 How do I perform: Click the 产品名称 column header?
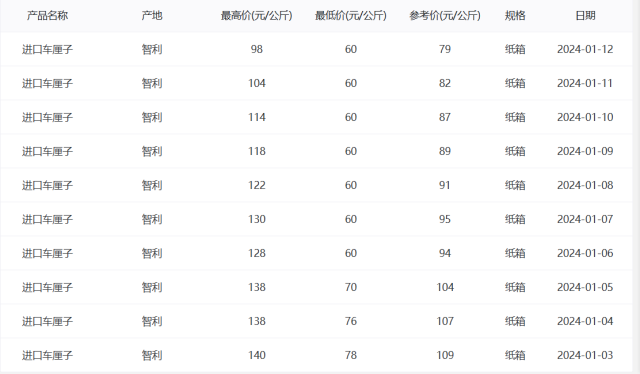tap(47, 16)
